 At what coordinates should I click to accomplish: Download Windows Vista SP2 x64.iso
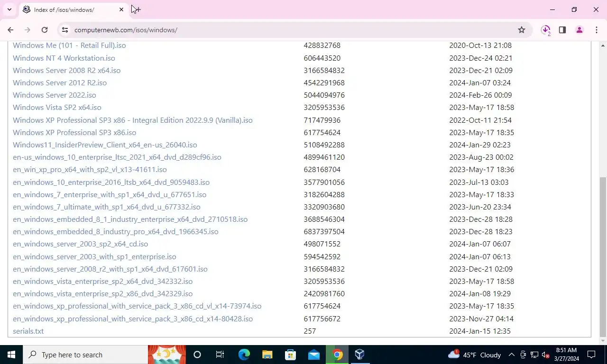pyautogui.click(x=57, y=108)
